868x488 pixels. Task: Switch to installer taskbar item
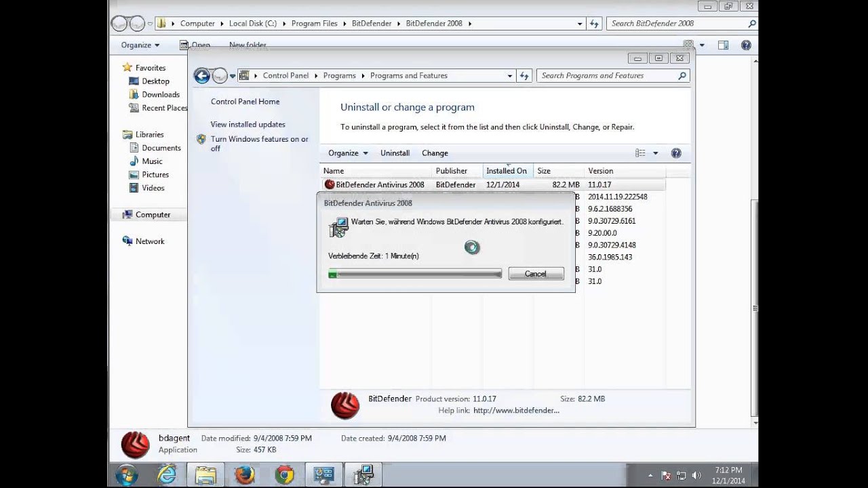coord(363,475)
